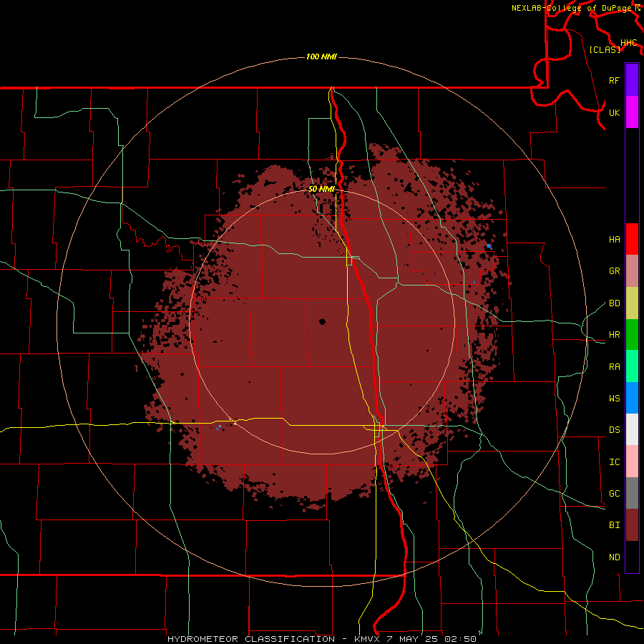Click the GC legend label
644x644 pixels.
[614, 493]
